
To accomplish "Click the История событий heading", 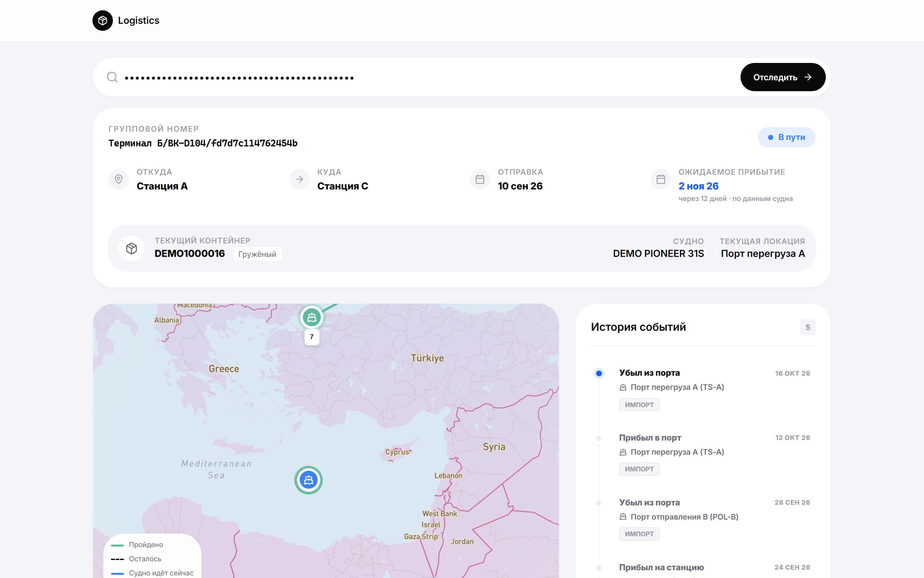I will (638, 327).
